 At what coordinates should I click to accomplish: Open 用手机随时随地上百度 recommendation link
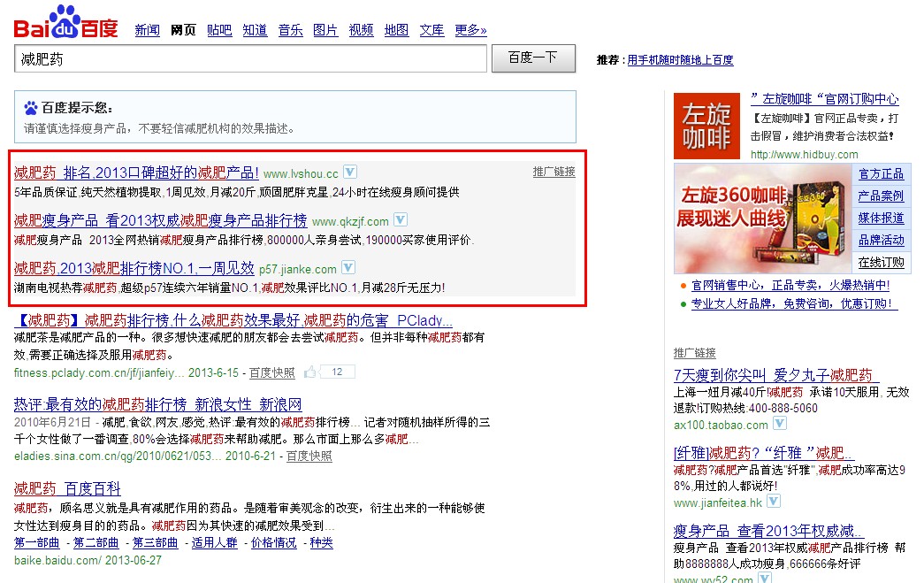click(680, 60)
